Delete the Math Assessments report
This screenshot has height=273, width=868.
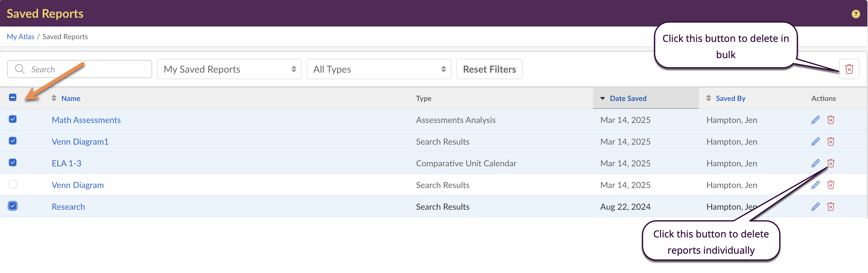point(831,120)
